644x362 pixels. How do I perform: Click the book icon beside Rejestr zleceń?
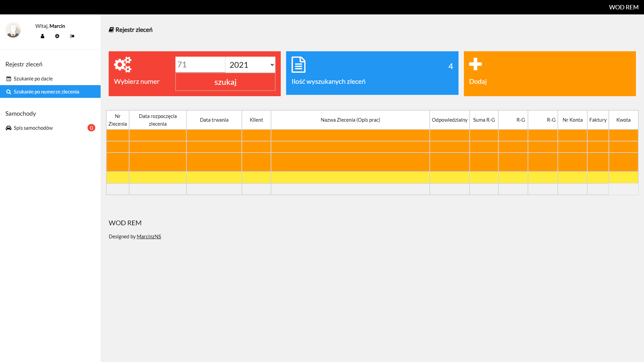111,30
